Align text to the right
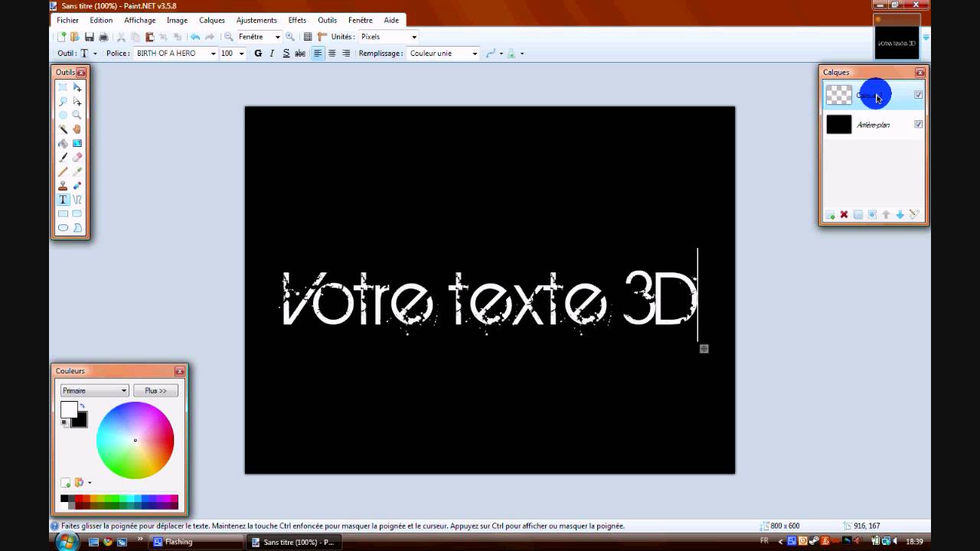The width and height of the screenshot is (980, 551). click(x=346, y=54)
